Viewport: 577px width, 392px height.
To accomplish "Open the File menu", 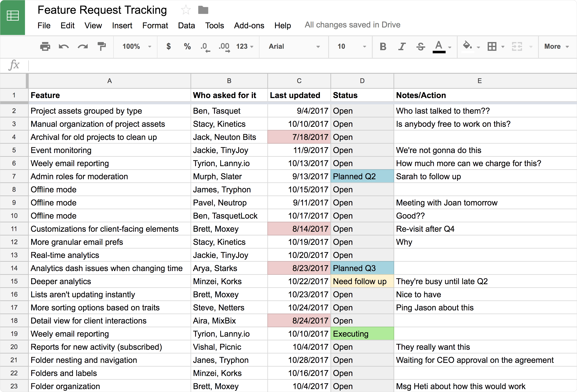I will tap(44, 26).
